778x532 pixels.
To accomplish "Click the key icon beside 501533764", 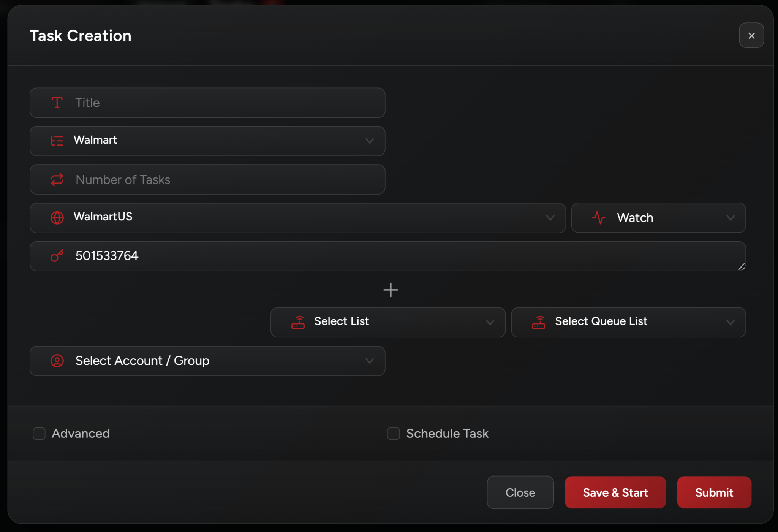I will click(57, 256).
